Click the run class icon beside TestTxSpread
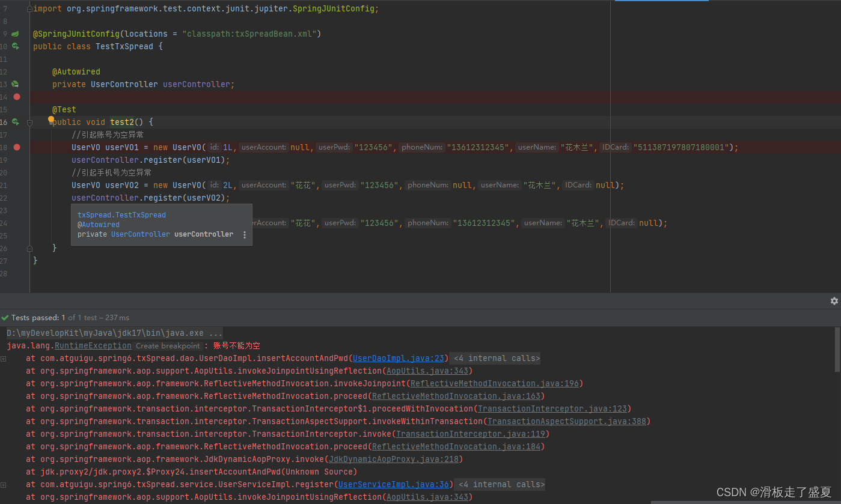The image size is (841, 504). pyautogui.click(x=16, y=46)
